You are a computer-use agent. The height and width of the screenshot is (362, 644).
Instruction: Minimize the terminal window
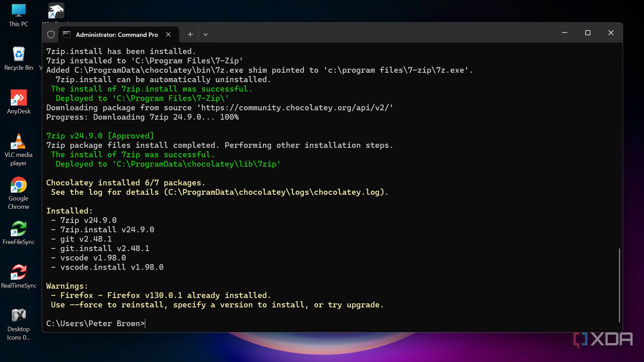(565, 33)
